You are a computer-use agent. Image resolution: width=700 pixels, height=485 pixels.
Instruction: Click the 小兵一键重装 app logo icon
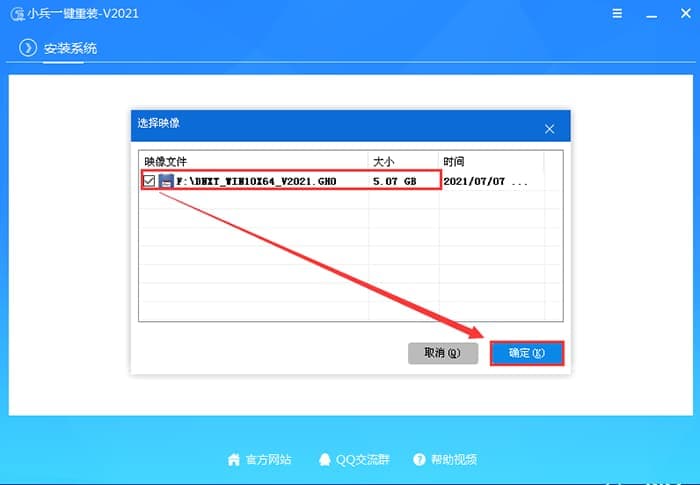17,16
